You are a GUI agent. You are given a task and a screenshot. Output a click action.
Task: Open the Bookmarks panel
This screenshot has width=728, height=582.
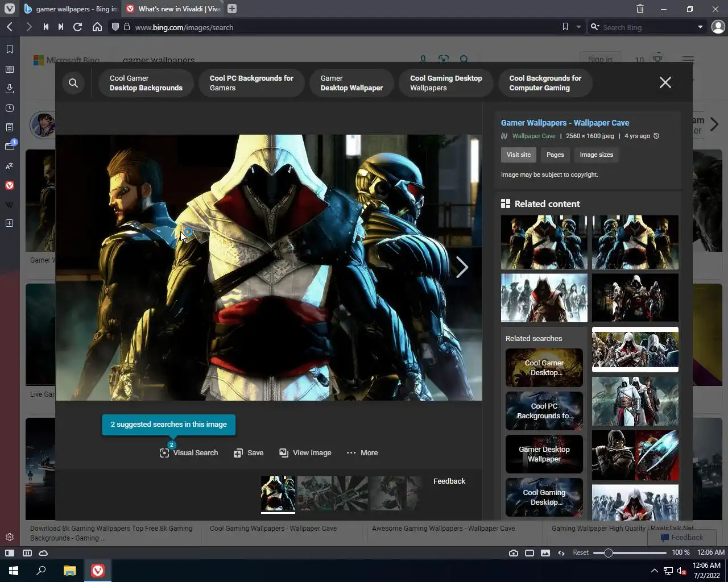(10, 49)
